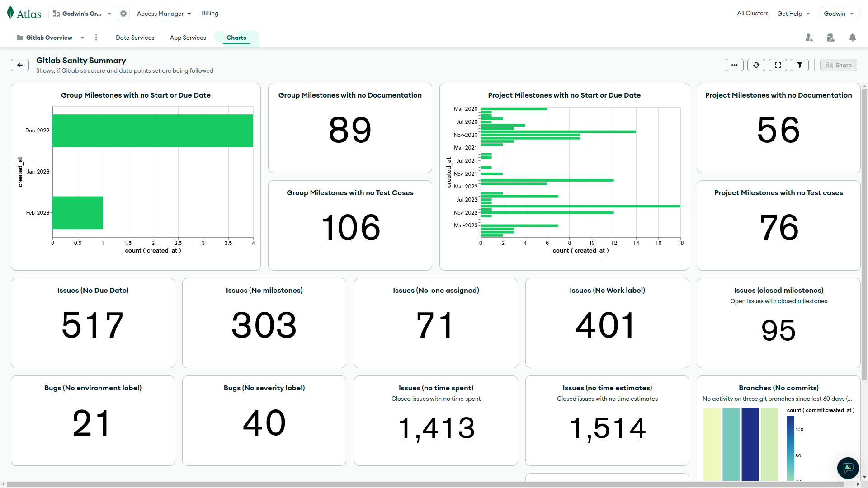Screen dimensions: 868x488
Task: Expand Access Manager dropdown
Action: [164, 14]
